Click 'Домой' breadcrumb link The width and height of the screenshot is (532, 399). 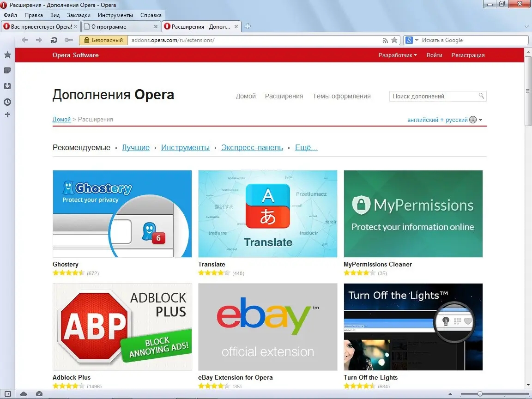tap(61, 120)
